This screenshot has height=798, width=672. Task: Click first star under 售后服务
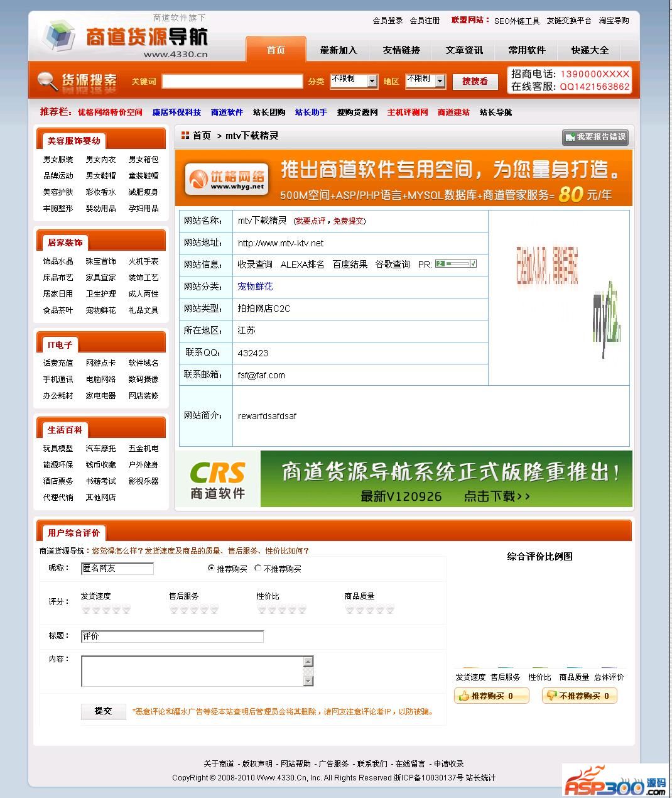tap(174, 609)
